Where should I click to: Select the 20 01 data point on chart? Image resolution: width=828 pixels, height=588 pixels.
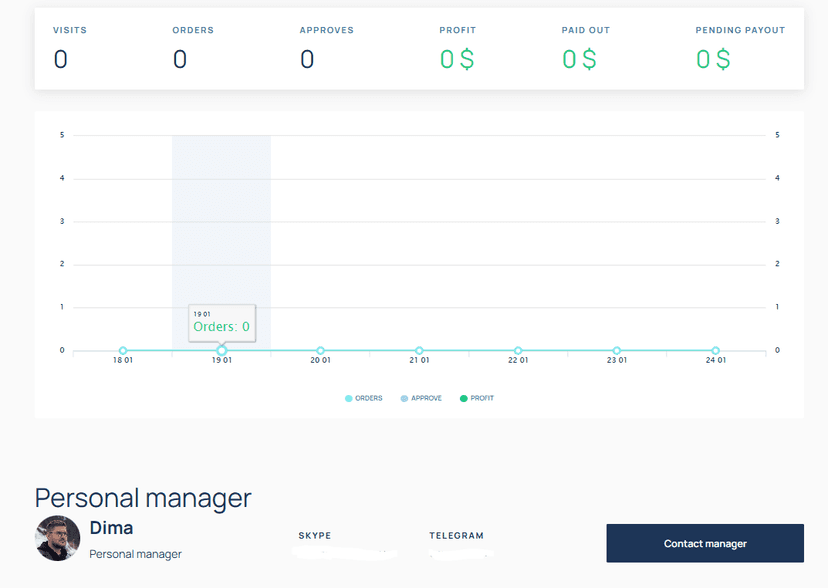pyautogui.click(x=321, y=350)
